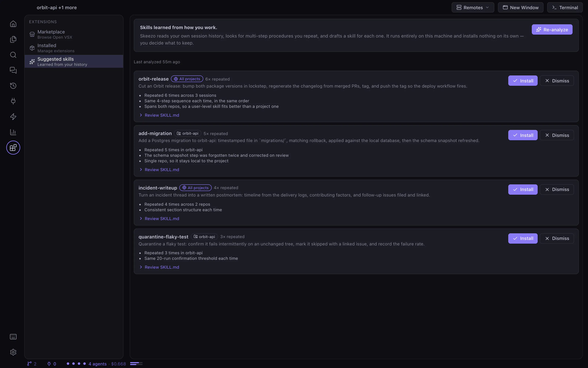This screenshot has height=368, width=588.
Task: Click Last analyzed 55m ago text
Action: click(157, 62)
